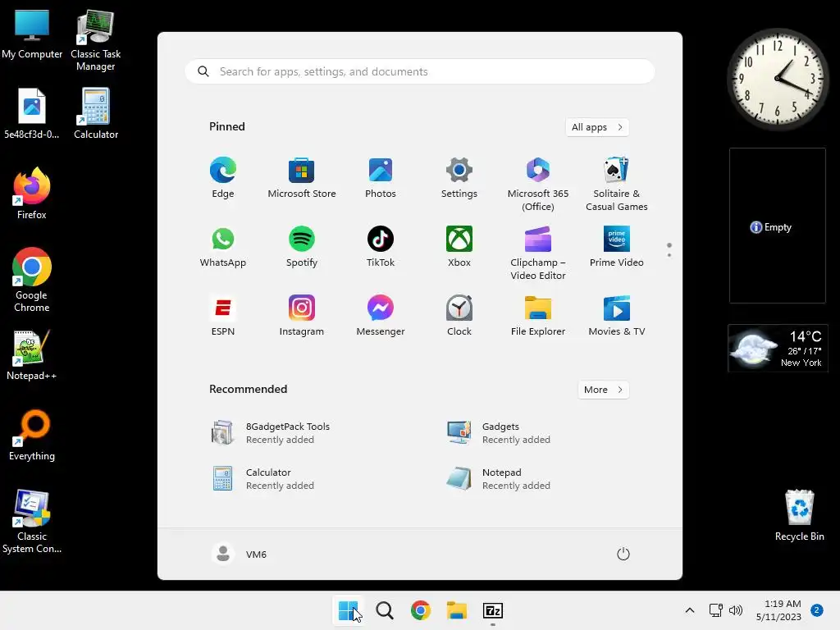Open Solitaire & Casual Games

617,185
